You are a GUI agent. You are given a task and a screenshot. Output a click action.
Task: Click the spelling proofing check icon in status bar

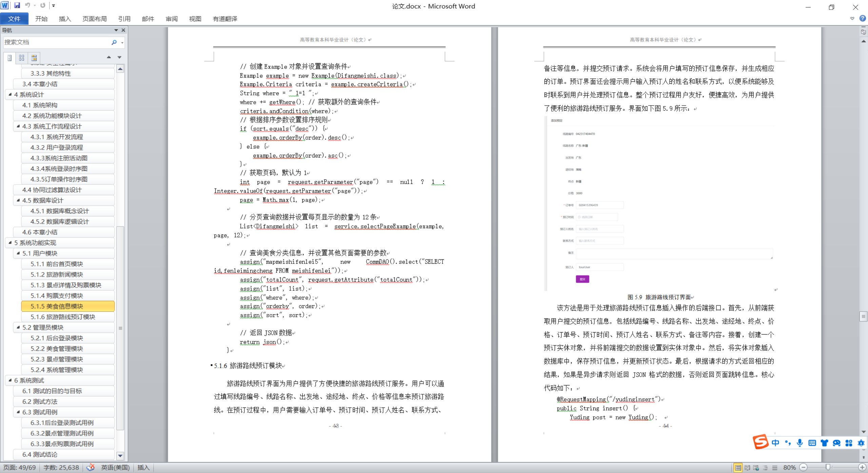click(x=91, y=468)
